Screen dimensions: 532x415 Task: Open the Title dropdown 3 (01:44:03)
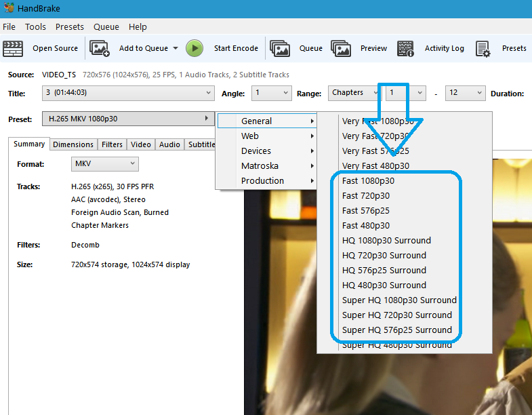click(x=128, y=93)
